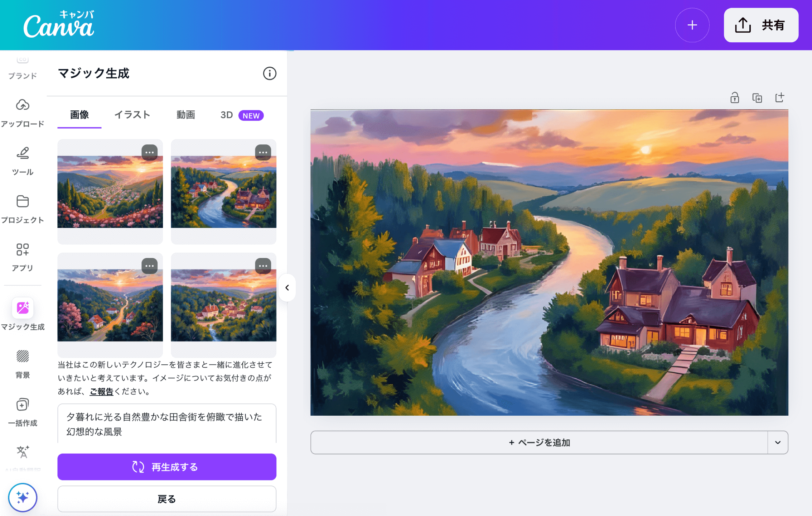Image resolution: width=812 pixels, height=516 pixels.
Task: Click the 再生成する button
Action: point(167,467)
